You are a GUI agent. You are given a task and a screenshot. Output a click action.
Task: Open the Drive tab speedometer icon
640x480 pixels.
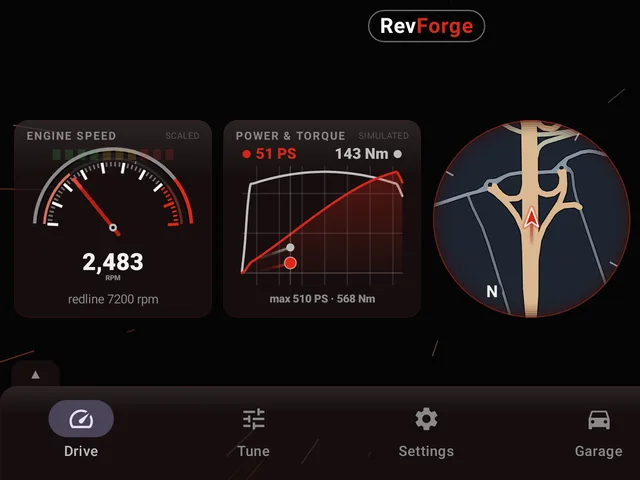pyautogui.click(x=81, y=419)
